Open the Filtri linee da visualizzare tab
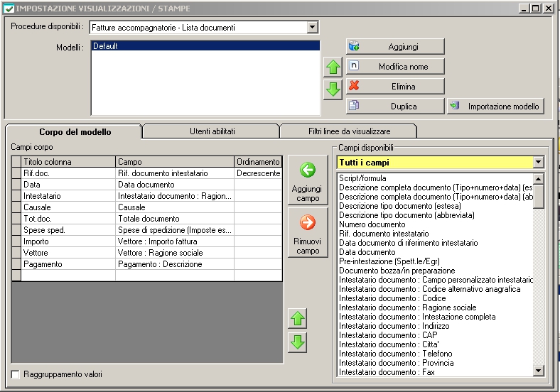Image resolution: width=560 pixels, height=392 pixels. tap(347, 131)
